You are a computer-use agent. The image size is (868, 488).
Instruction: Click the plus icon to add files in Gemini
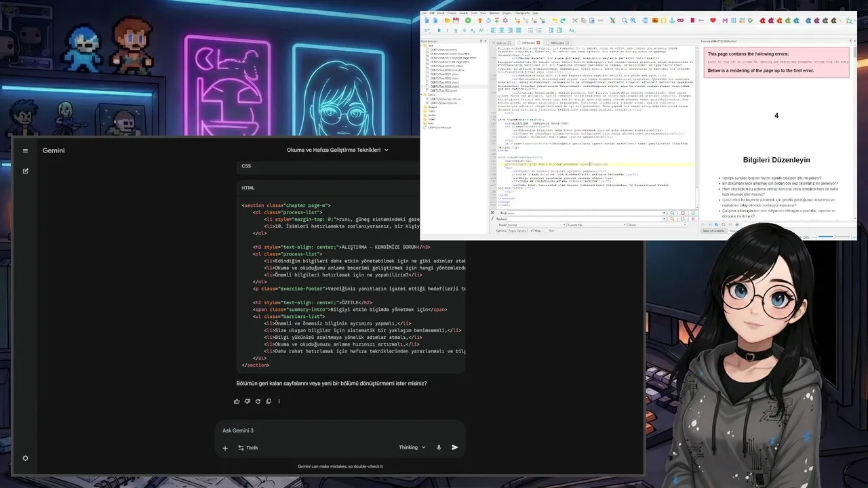tap(225, 447)
